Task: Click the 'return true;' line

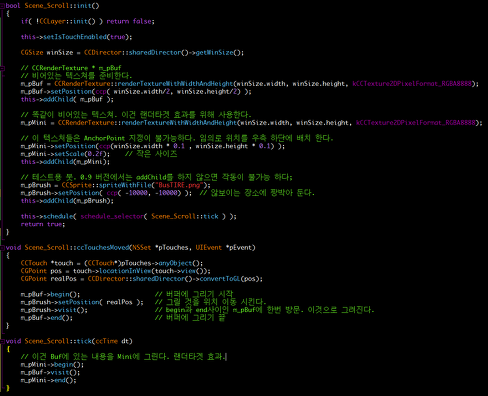Action: [x=43, y=224]
